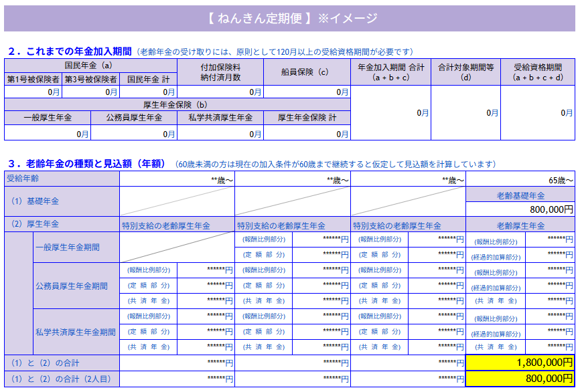Click the 第1号被保険者 header cell
The width and height of the screenshot is (580, 392).
point(33,79)
